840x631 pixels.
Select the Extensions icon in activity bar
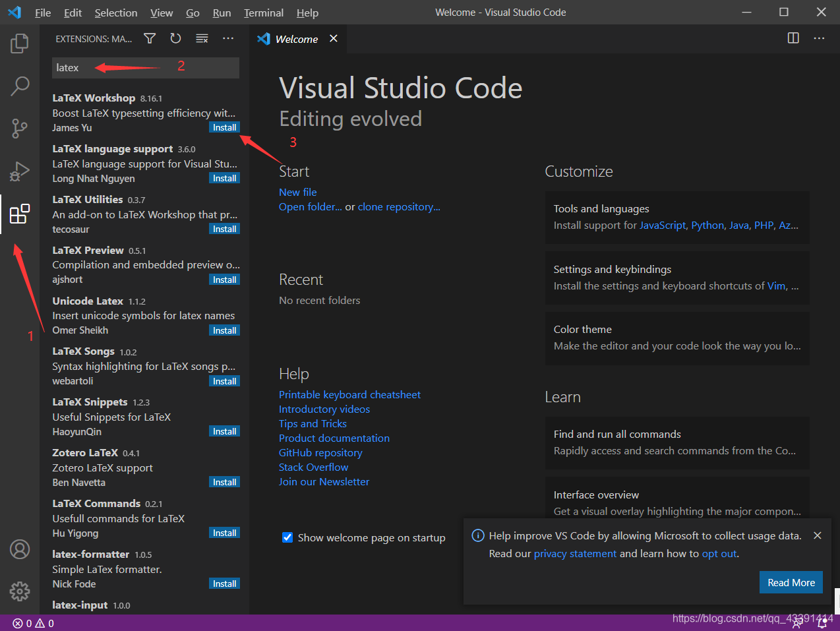pos(20,214)
